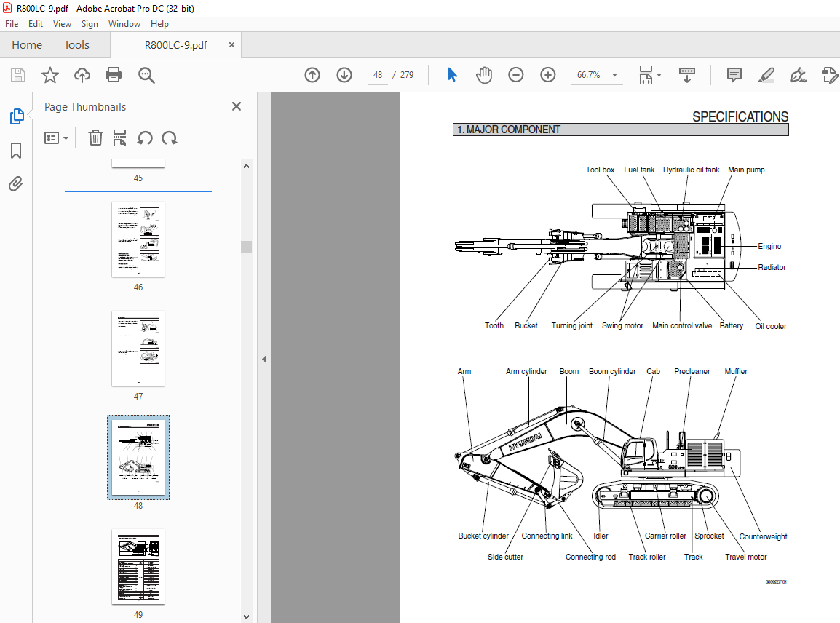Click the page number input field
Screen dimensions: 840x623
[x=378, y=75]
